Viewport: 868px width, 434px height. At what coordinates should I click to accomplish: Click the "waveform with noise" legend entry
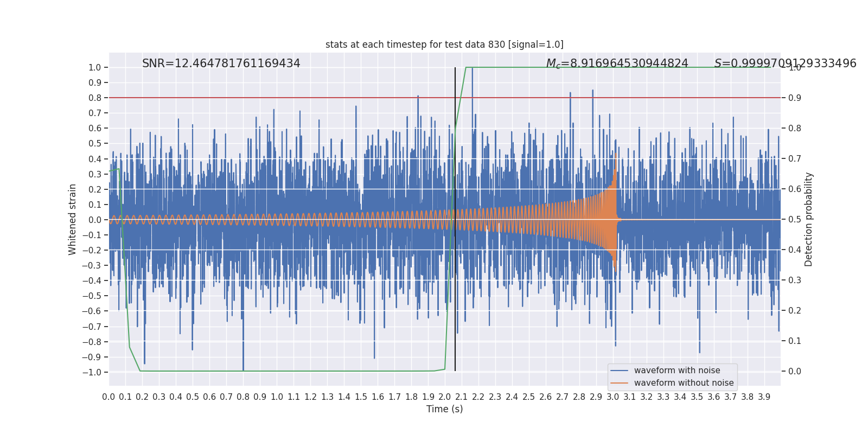[x=677, y=371]
